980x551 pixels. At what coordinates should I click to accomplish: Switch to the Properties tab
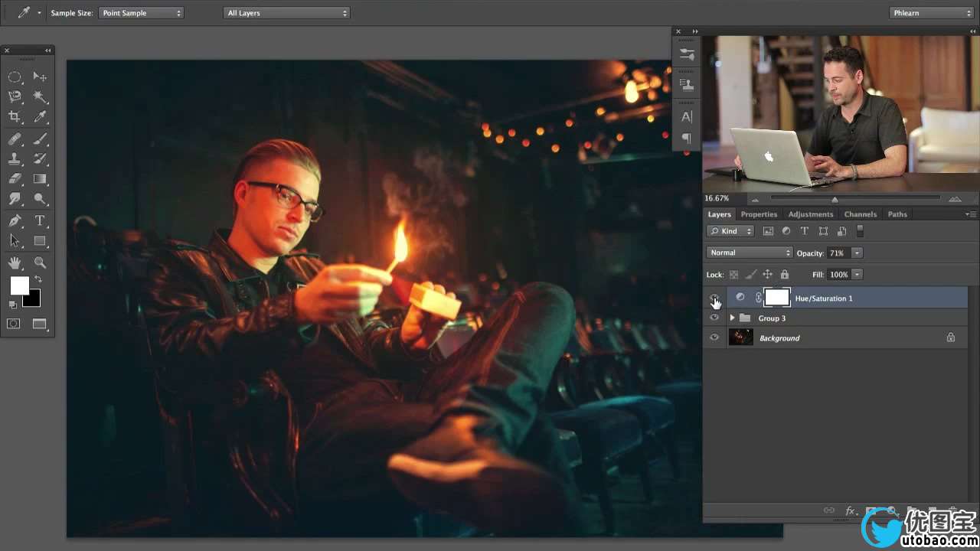pos(759,214)
